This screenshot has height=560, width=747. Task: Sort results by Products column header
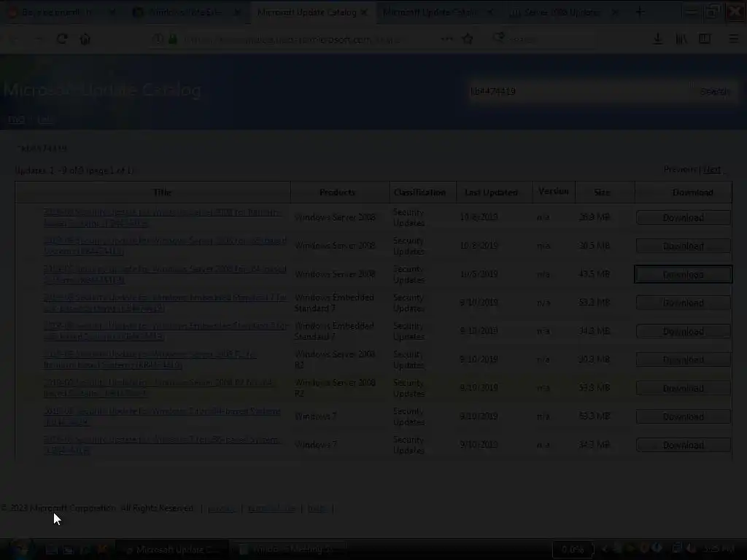(x=337, y=192)
